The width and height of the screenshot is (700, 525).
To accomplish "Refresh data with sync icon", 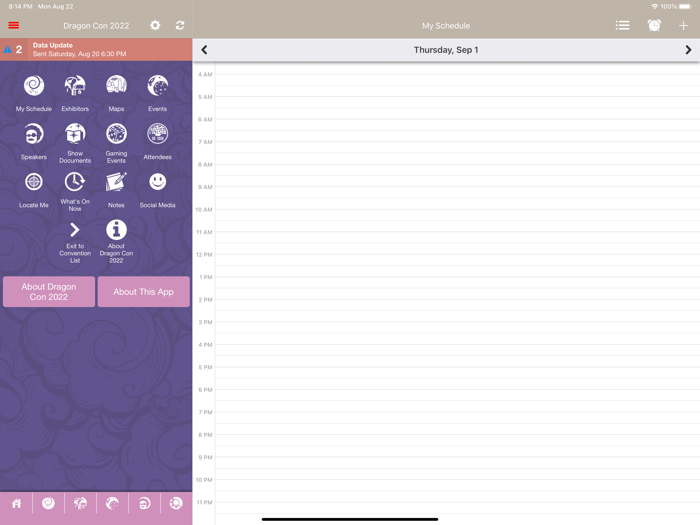I will 180,25.
